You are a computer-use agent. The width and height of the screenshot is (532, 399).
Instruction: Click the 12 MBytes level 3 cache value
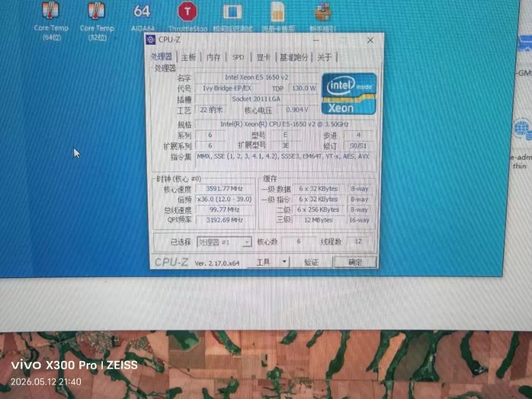coord(318,220)
